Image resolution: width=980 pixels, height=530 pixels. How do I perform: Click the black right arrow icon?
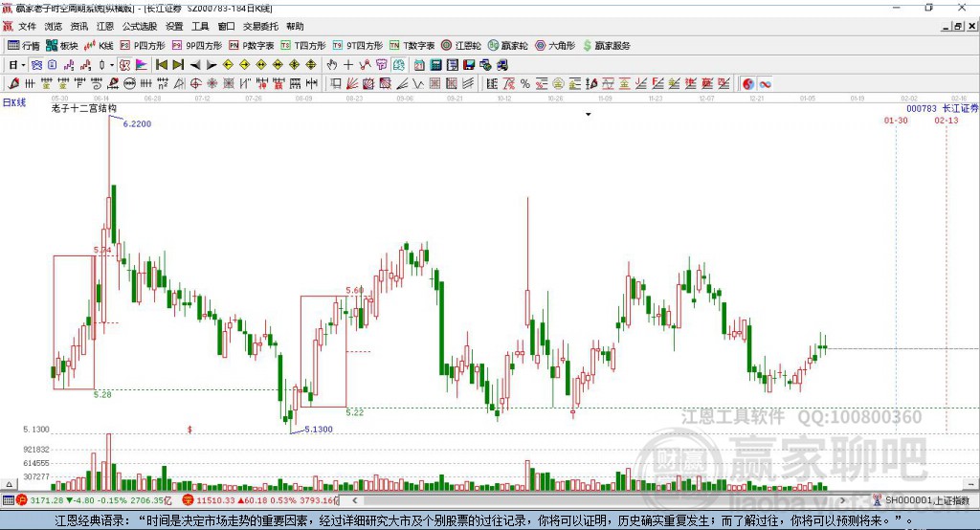[212, 65]
